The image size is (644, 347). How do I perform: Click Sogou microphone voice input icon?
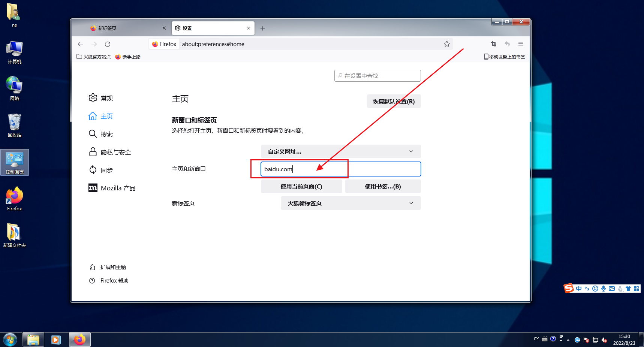click(x=604, y=289)
